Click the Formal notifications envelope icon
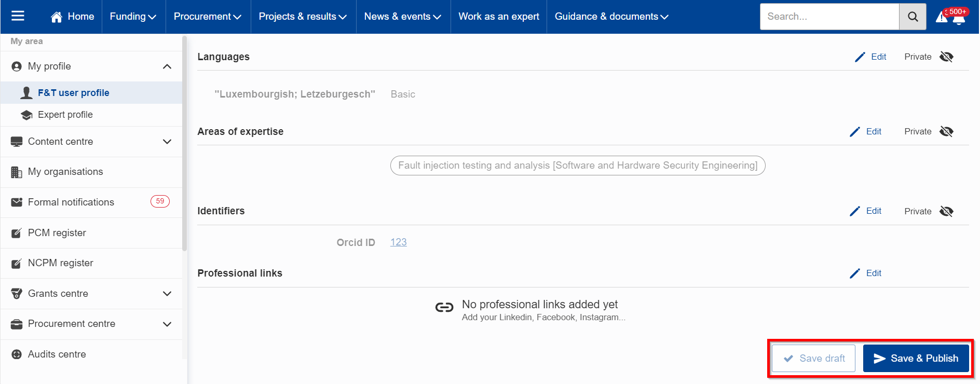The width and height of the screenshot is (980, 384). coord(17,202)
